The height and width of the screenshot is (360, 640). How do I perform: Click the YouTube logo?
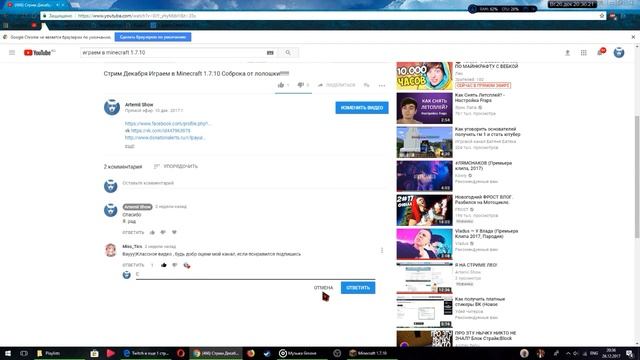pos(39,53)
